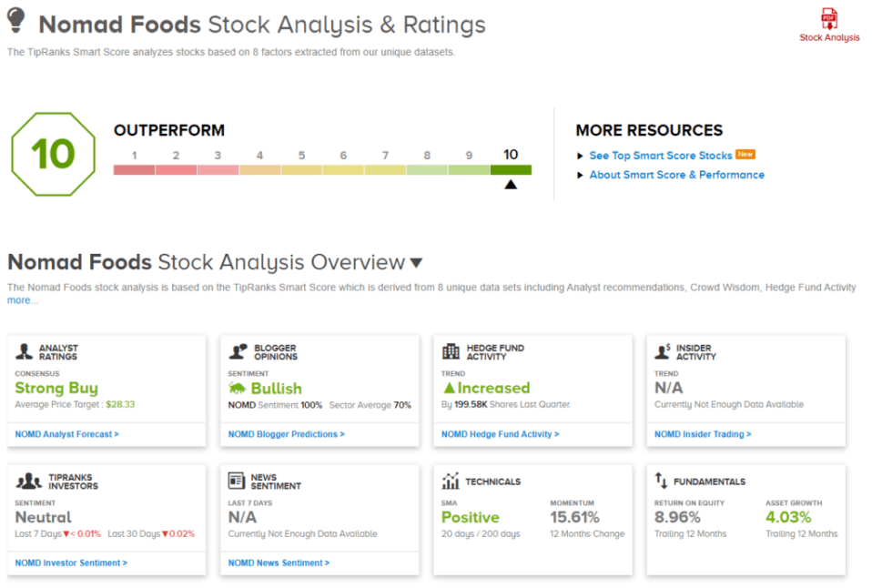Expand the See Top Smart Score Stocks arrow
This screenshot has width=872, height=588.
[x=581, y=156]
